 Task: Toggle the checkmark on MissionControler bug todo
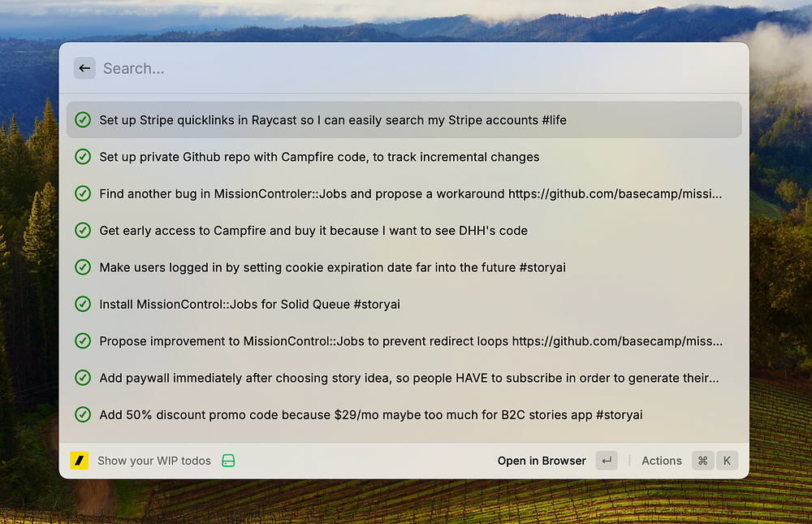[83, 193]
